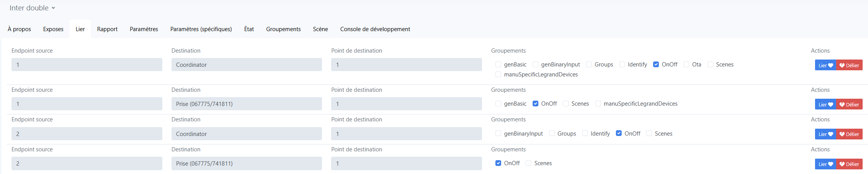The image size is (868, 174).
Task: Click Délier button for Coordinator endpoint 1 row
Action: point(849,65)
